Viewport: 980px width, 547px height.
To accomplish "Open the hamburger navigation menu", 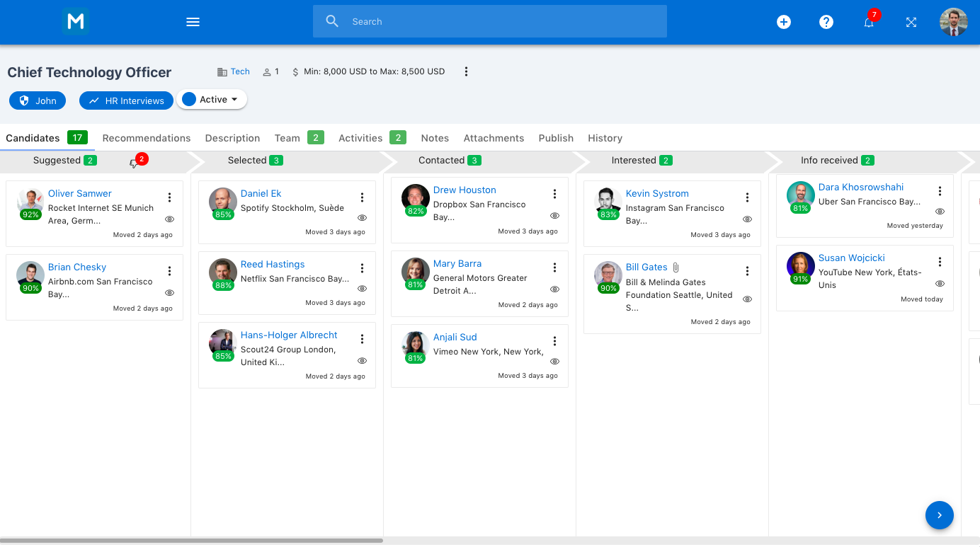I will (x=193, y=22).
